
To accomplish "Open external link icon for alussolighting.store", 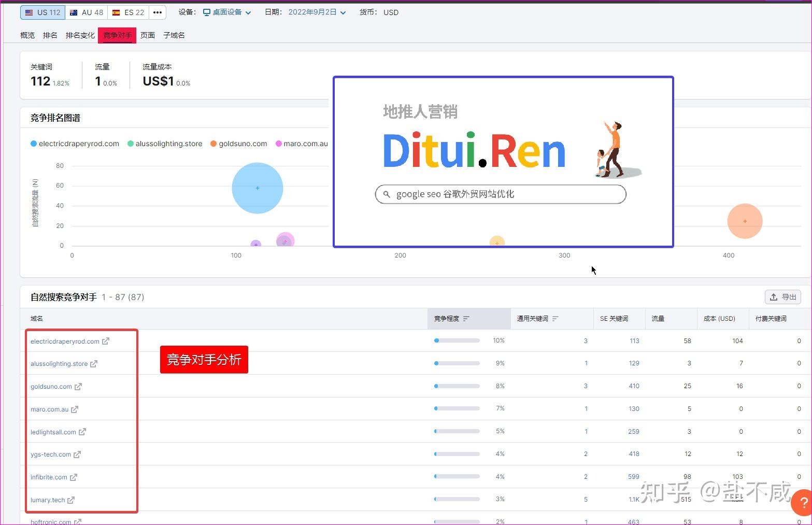I will click(x=94, y=364).
